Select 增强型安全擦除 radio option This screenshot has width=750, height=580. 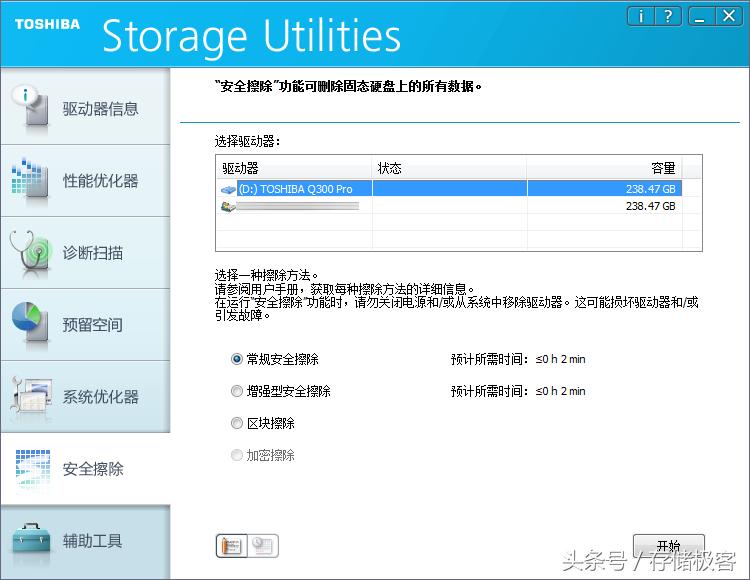point(237,391)
